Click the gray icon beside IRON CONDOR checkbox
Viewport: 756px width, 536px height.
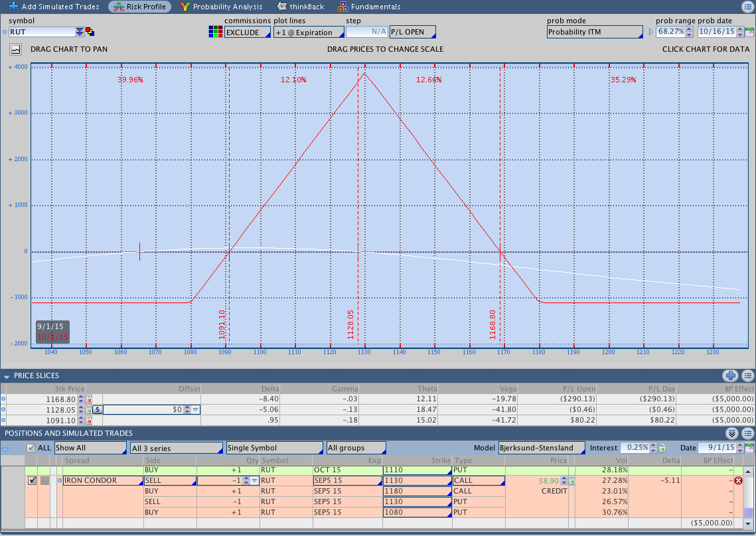pyautogui.click(x=44, y=480)
